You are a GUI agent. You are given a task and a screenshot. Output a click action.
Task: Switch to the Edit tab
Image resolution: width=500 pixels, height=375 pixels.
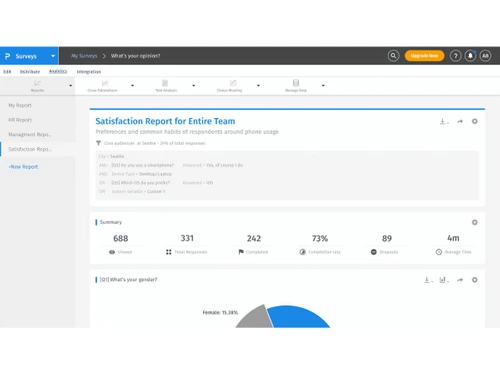[x=7, y=72]
